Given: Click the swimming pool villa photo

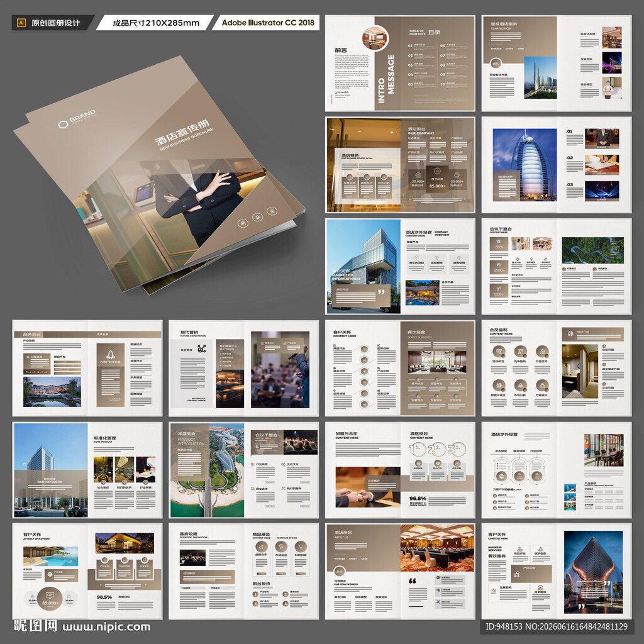Looking at the screenshot, I should [x=50, y=556].
